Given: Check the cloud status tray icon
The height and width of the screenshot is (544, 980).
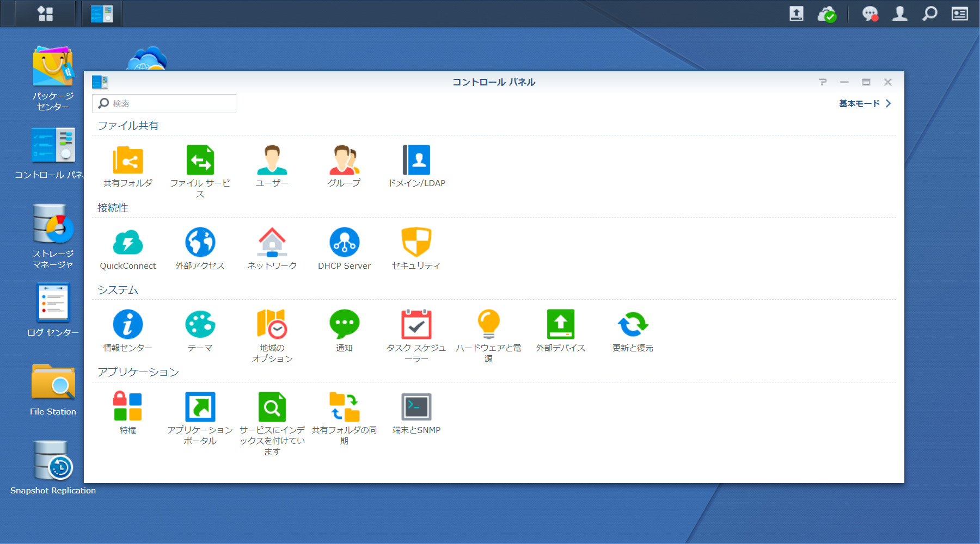Looking at the screenshot, I should [826, 14].
